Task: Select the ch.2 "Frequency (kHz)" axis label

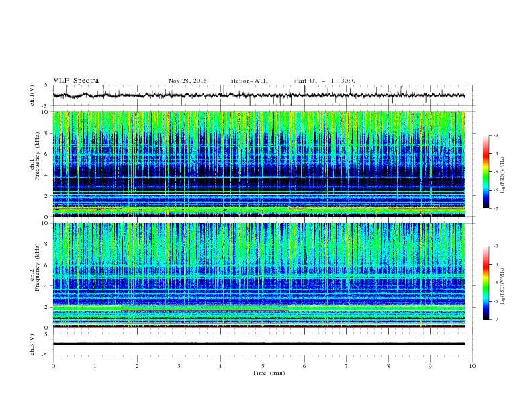Action: coord(38,267)
